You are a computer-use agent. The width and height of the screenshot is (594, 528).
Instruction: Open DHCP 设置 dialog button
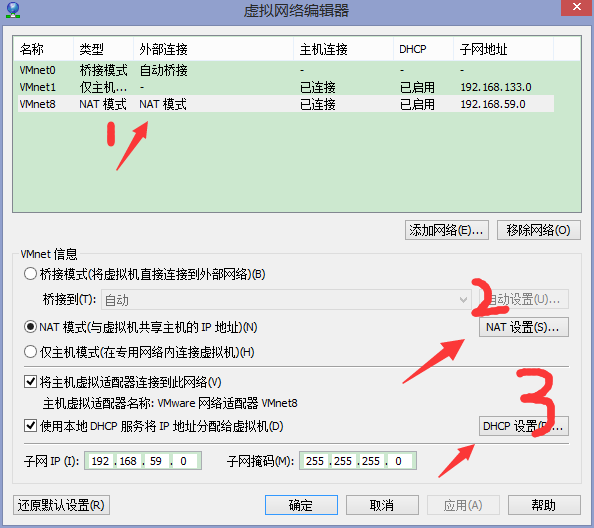tap(524, 426)
